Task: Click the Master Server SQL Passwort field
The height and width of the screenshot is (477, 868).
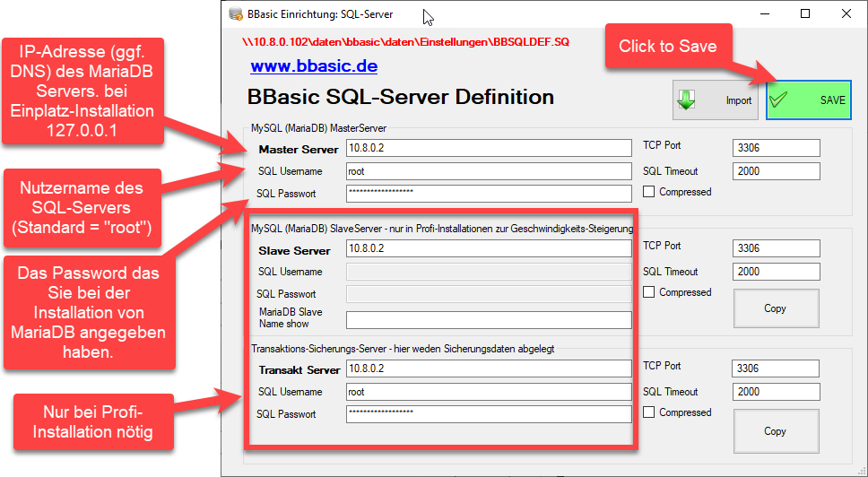Action: 489,193
